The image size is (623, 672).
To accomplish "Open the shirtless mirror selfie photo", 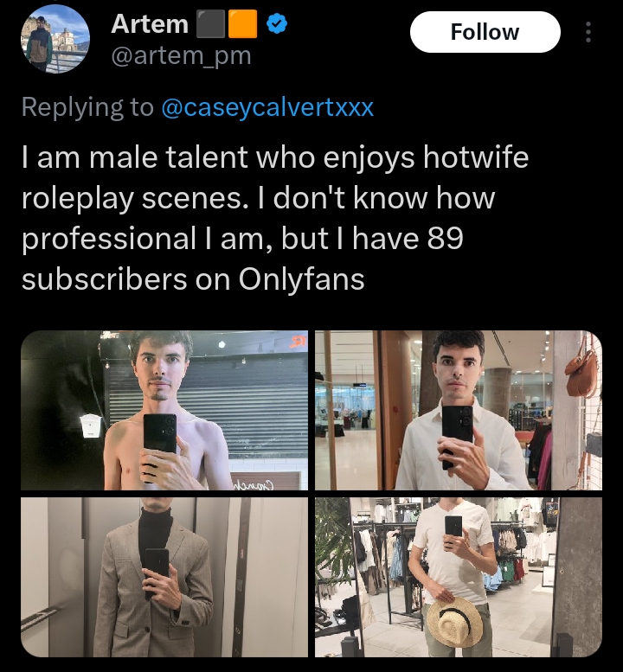I will tap(164, 410).
